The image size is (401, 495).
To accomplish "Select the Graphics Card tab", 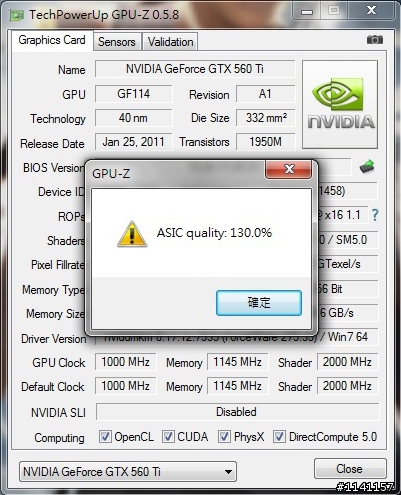I will click(52, 40).
